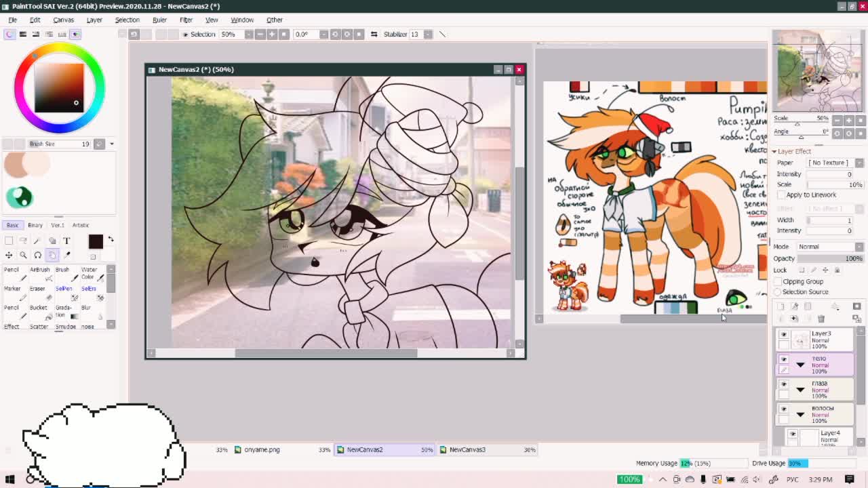The image size is (868, 488).
Task: Open the Ruler menu
Action: tap(159, 20)
